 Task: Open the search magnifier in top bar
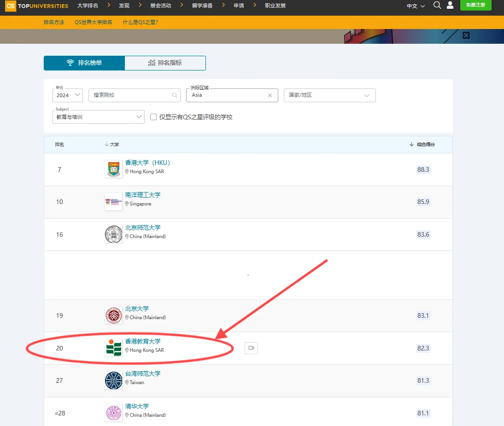pyautogui.click(x=437, y=5)
